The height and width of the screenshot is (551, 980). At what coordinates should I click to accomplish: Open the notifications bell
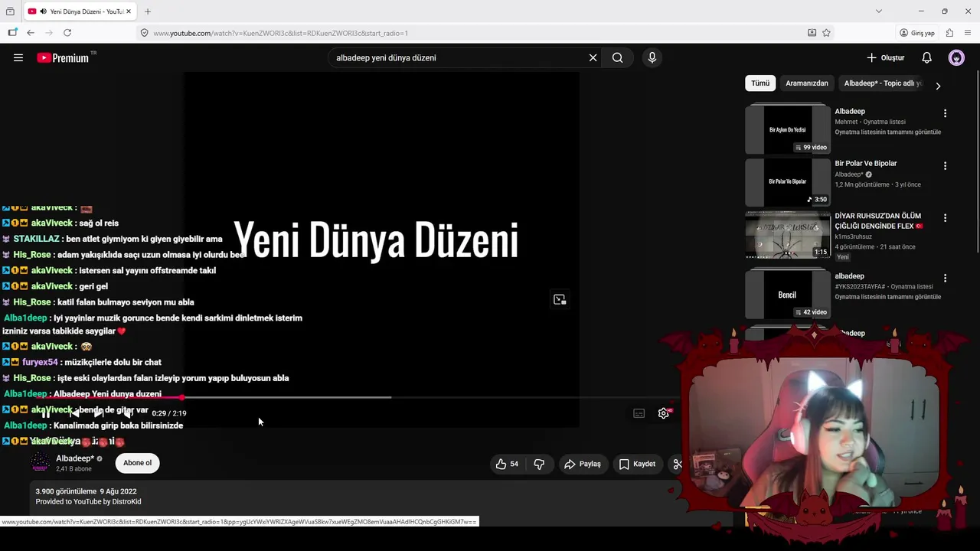click(x=926, y=57)
